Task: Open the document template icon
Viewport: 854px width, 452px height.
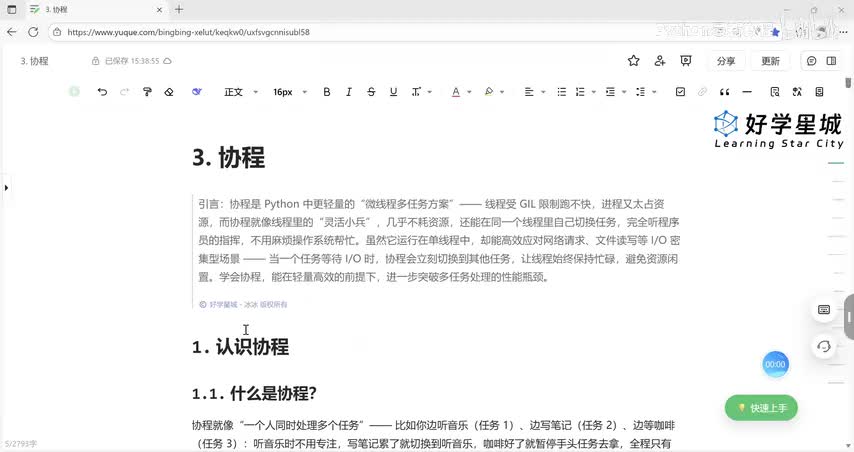Action: coord(819,92)
